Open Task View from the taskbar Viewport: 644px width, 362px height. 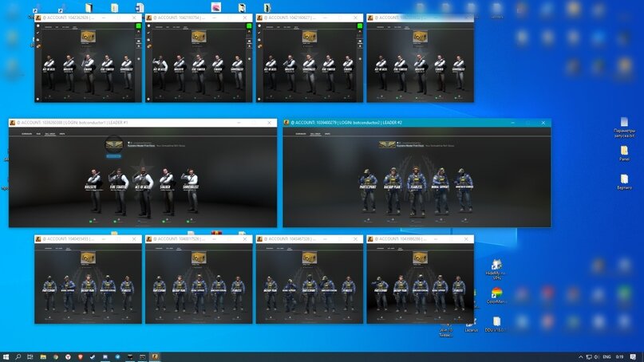click(30, 357)
